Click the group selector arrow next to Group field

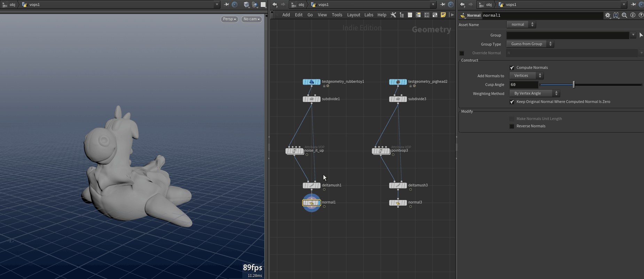pos(641,35)
